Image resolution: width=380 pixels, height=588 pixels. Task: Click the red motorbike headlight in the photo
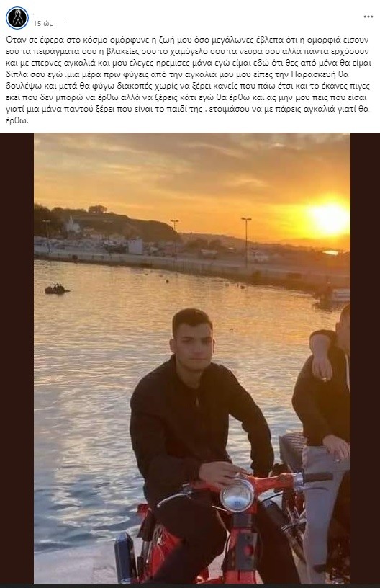tap(237, 495)
